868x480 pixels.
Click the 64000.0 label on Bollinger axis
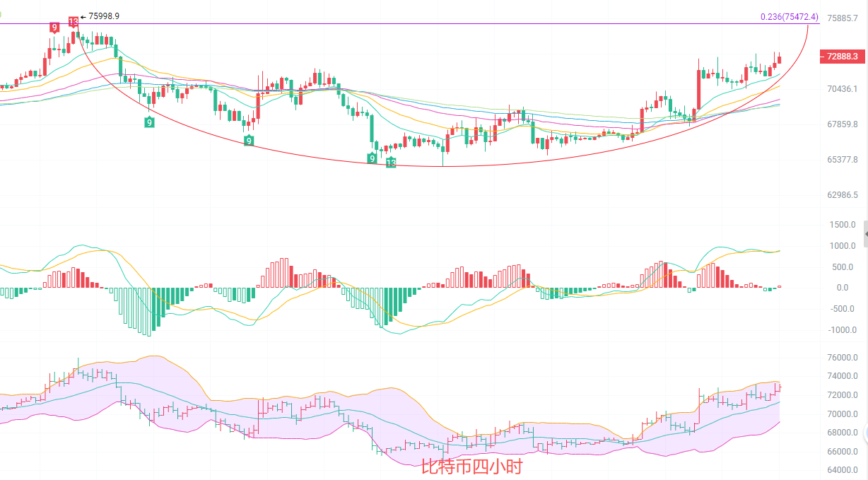point(843,470)
